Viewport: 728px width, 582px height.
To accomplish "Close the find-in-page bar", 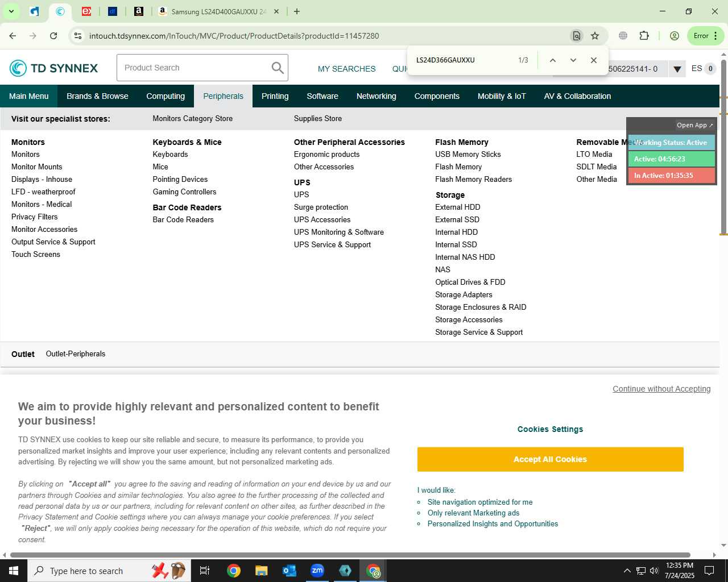I will pos(594,60).
